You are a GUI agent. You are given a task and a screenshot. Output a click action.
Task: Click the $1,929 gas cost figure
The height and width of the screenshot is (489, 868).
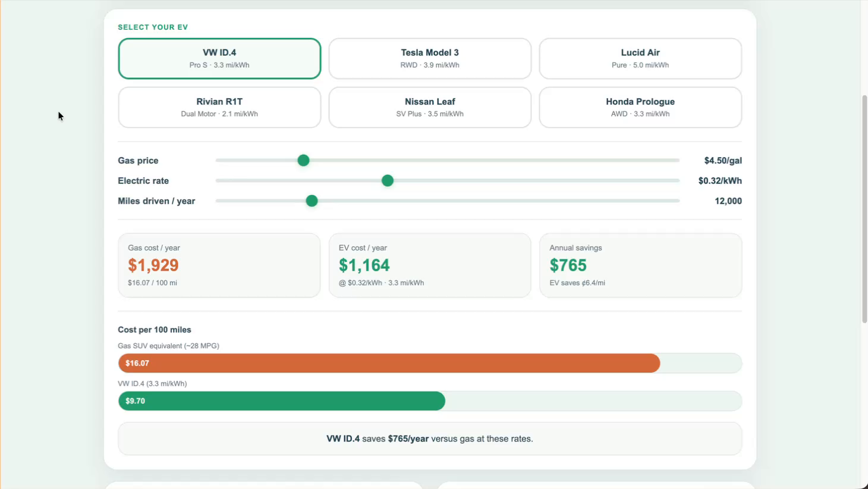[153, 265]
